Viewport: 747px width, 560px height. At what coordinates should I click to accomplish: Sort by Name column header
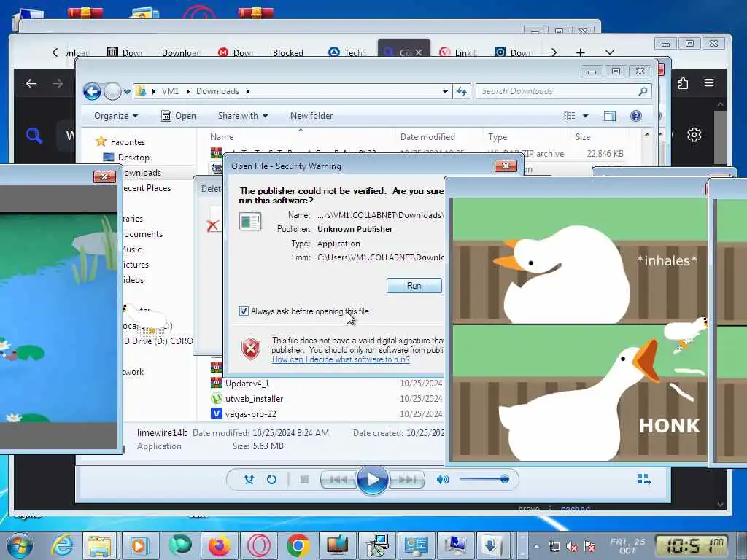[x=222, y=136]
